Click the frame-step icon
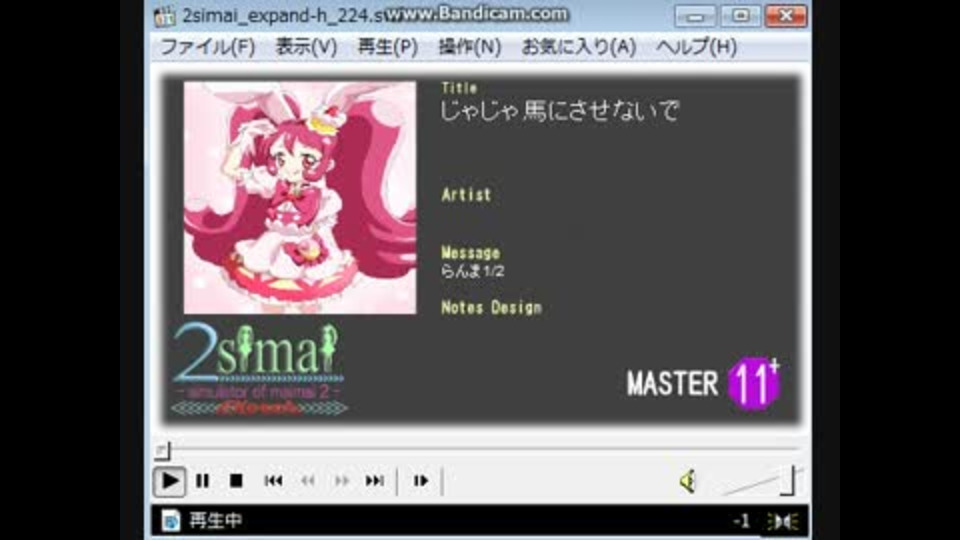Screen dimensions: 960x540 click(421, 481)
